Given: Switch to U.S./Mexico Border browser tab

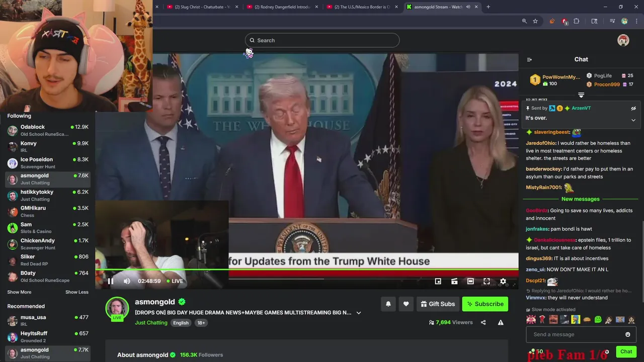Looking at the screenshot, I should pos(362,7).
